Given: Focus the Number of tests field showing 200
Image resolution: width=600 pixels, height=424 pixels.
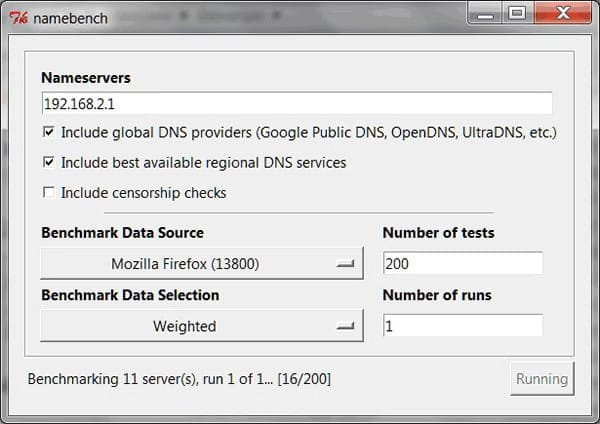Looking at the screenshot, I should point(462,264).
